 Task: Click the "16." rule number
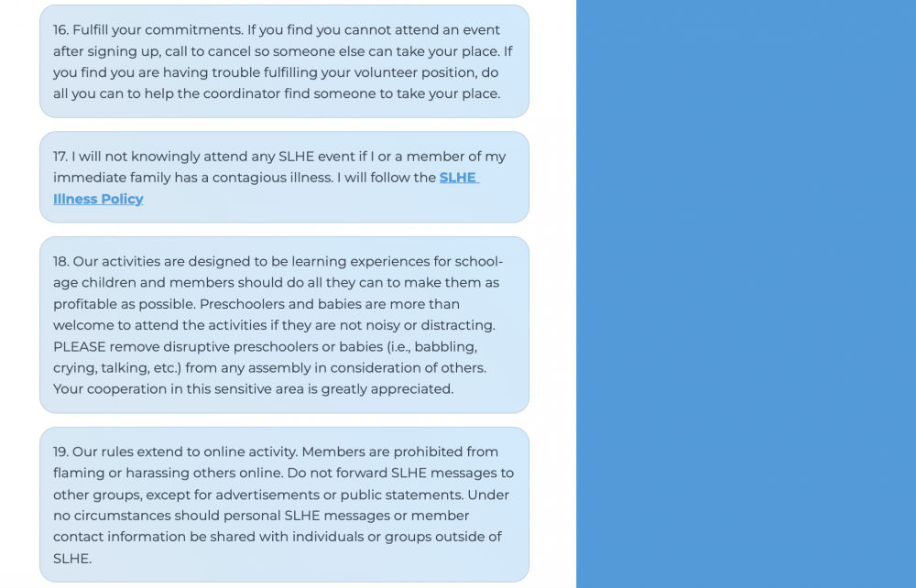(60, 30)
